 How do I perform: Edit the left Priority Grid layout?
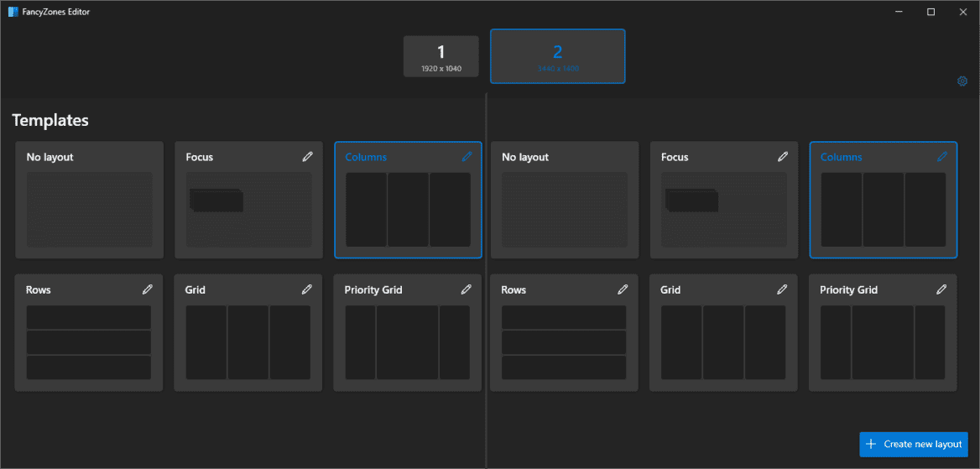point(467,289)
